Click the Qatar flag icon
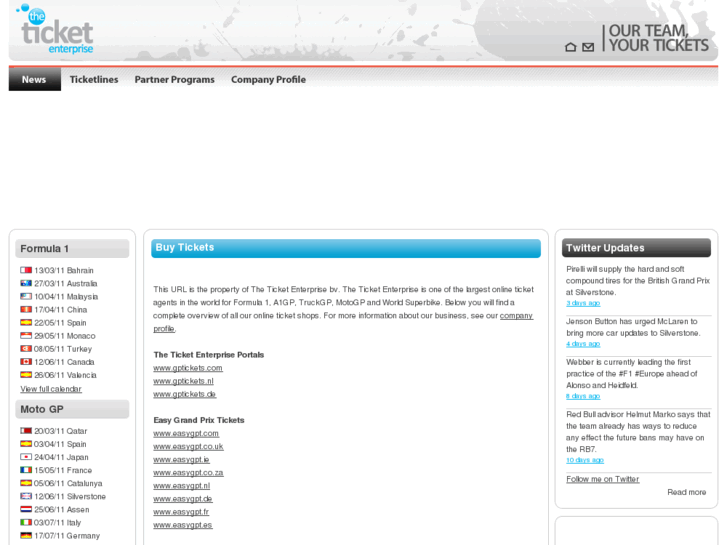The width and height of the screenshot is (727, 545). tap(26, 430)
